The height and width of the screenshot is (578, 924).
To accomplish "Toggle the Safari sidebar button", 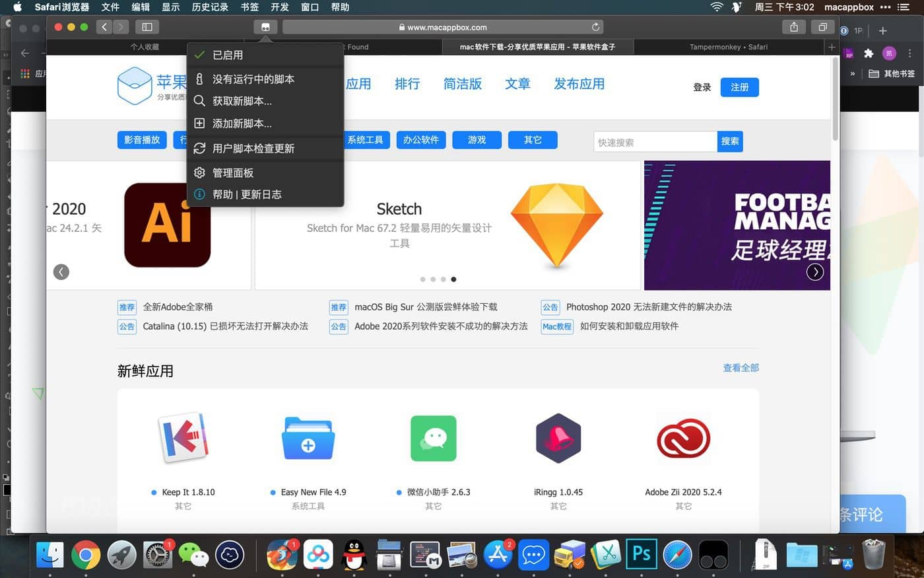I will (x=147, y=27).
